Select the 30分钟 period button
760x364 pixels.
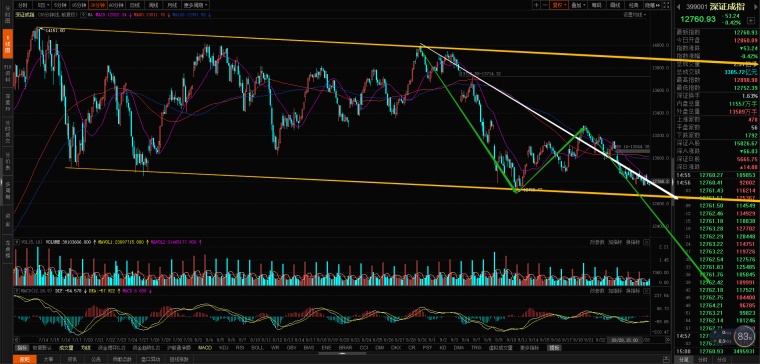tap(97, 5)
